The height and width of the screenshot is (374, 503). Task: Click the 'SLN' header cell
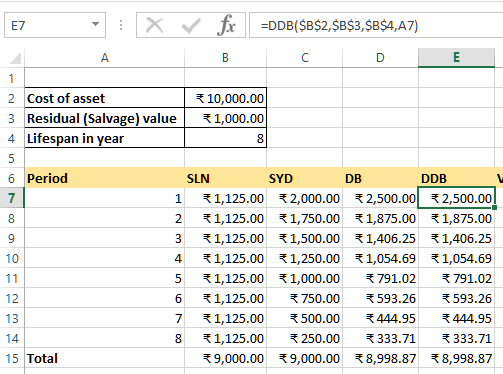(x=225, y=178)
